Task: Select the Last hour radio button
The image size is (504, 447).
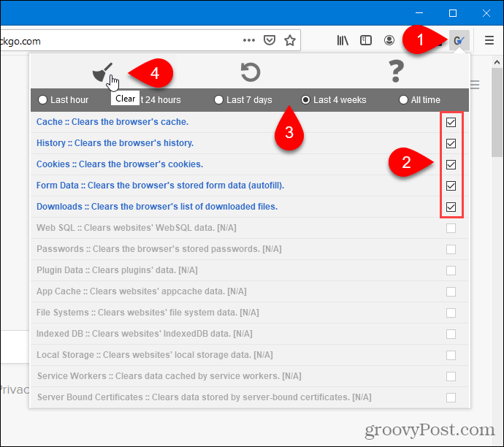Action: [x=42, y=99]
